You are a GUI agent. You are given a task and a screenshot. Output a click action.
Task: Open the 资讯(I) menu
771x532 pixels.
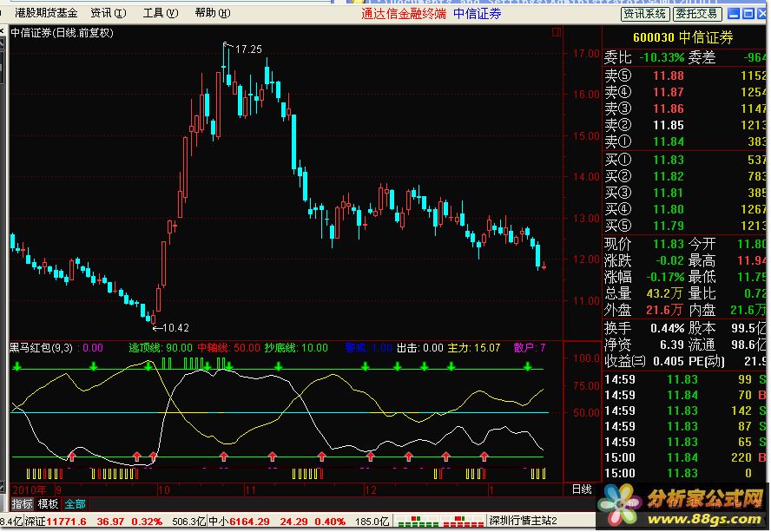109,13
